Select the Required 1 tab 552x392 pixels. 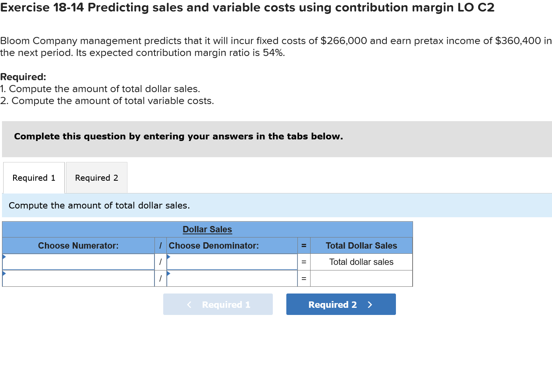(x=33, y=178)
